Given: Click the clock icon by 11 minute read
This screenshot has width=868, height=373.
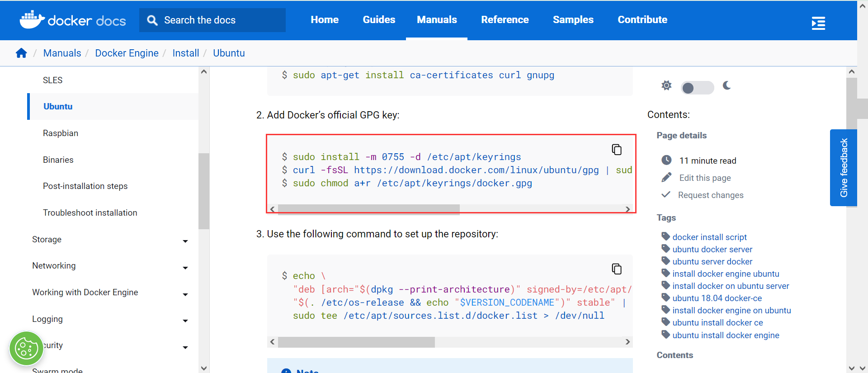Looking at the screenshot, I should coord(666,160).
